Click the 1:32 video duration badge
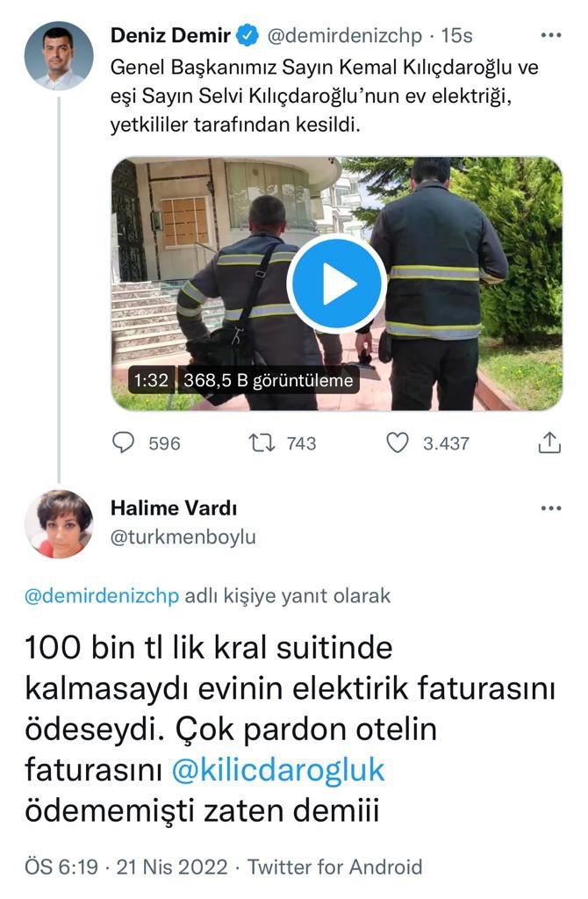Viewport: 588px width, 899px height. 151,380
